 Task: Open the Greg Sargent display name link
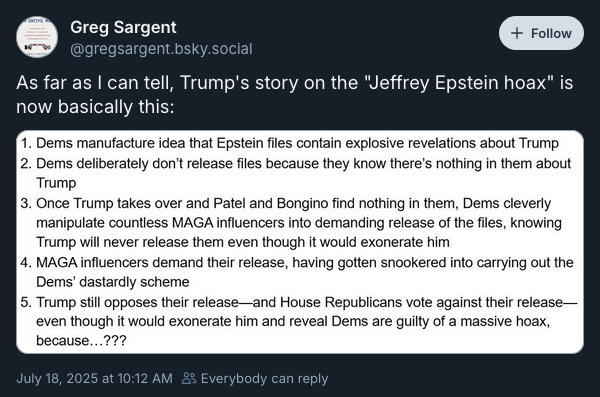point(123,27)
